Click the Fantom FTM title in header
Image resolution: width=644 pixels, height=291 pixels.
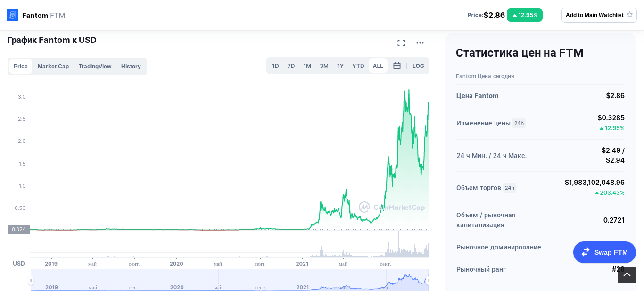(43, 15)
